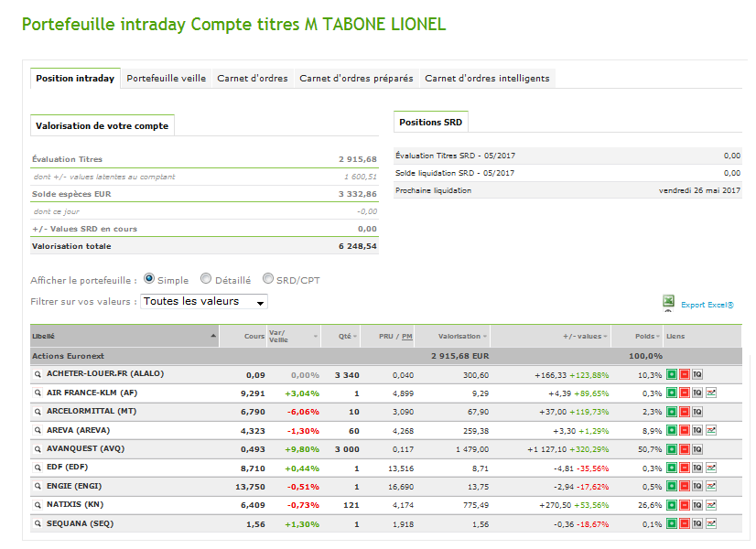Open chart icon for AREVA row
The image size is (756, 549).
pos(710,430)
